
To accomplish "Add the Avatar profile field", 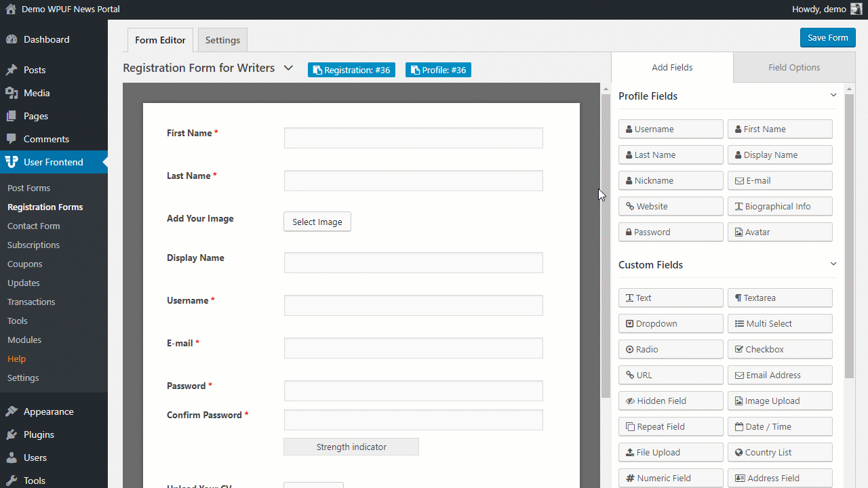I will pos(780,232).
